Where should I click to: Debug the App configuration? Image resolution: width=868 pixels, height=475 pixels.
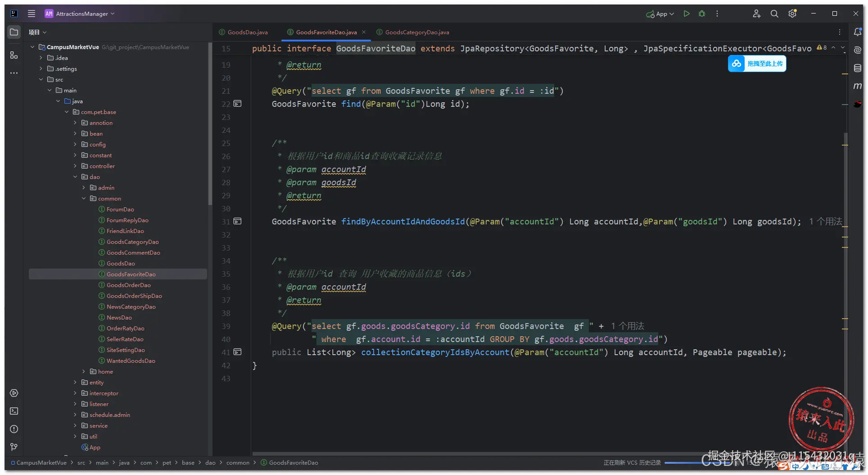pyautogui.click(x=702, y=14)
